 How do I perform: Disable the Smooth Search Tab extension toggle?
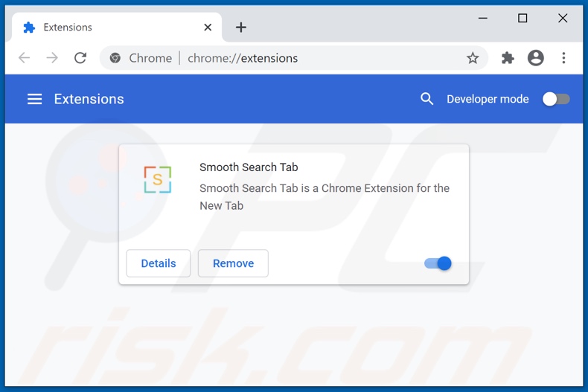438,263
